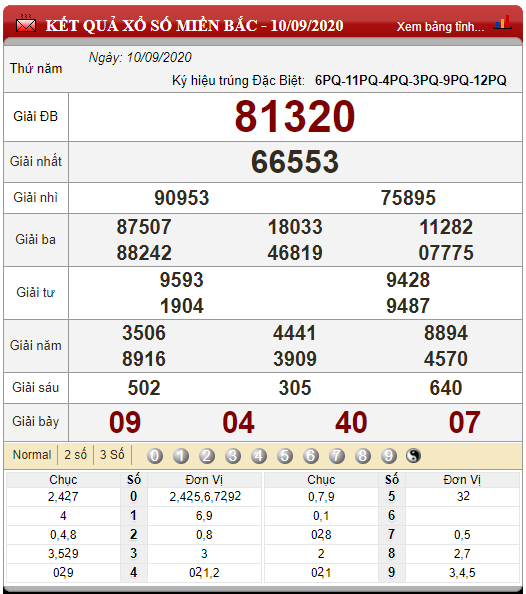This screenshot has height=594, width=526.
Task: Select digit 8 filter ball
Action: [363, 456]
